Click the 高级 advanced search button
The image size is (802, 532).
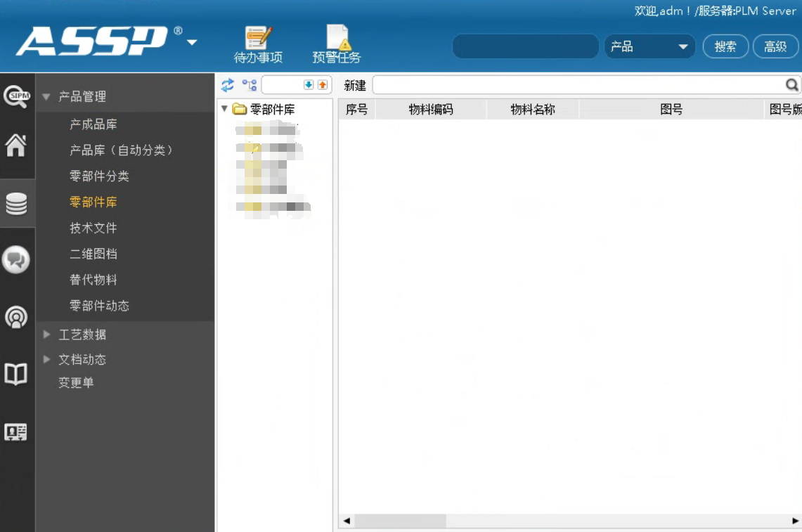click(775, 46)
